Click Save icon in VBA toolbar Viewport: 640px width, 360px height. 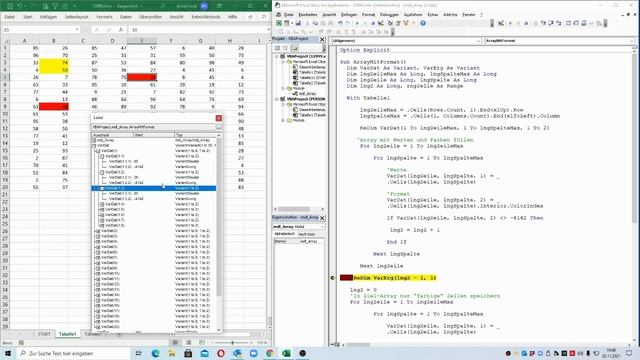298,23
